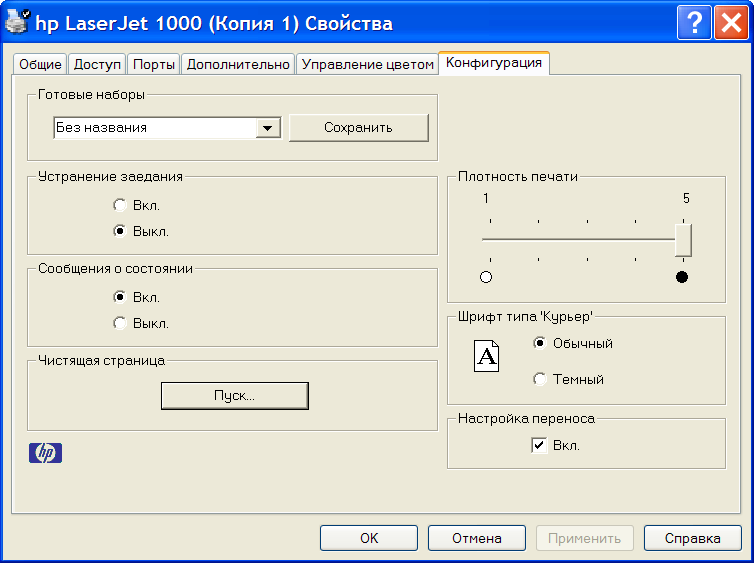The height and width of the screenshot is (563, 754).
Task: Start cleaning page with Пуск button
Action: (x=235, y=396)
